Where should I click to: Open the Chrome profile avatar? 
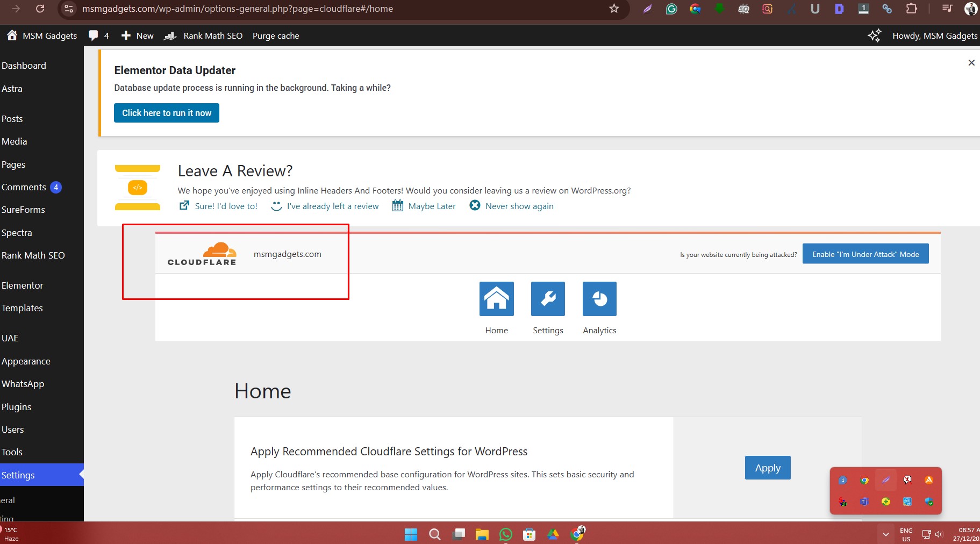[971, 9]
